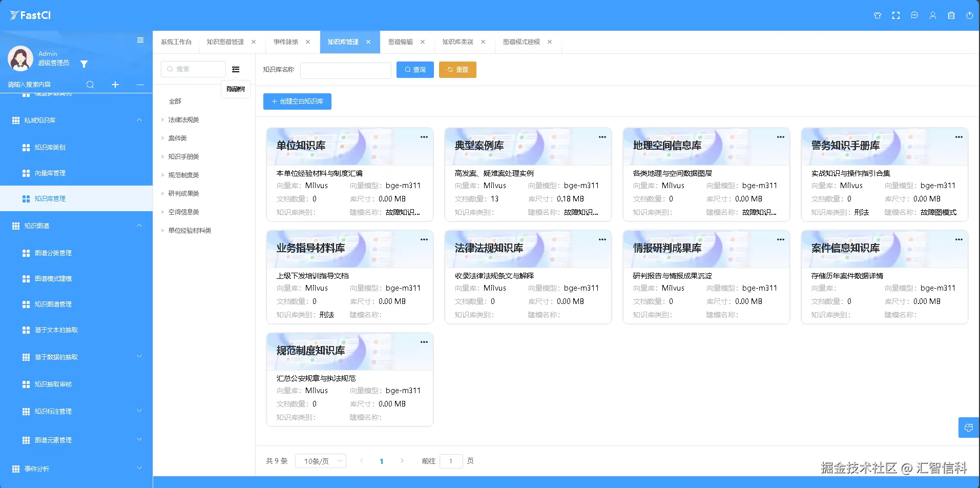Open the more menu on 法律法规知识库 card
The image size is (980, 488).
602,239
